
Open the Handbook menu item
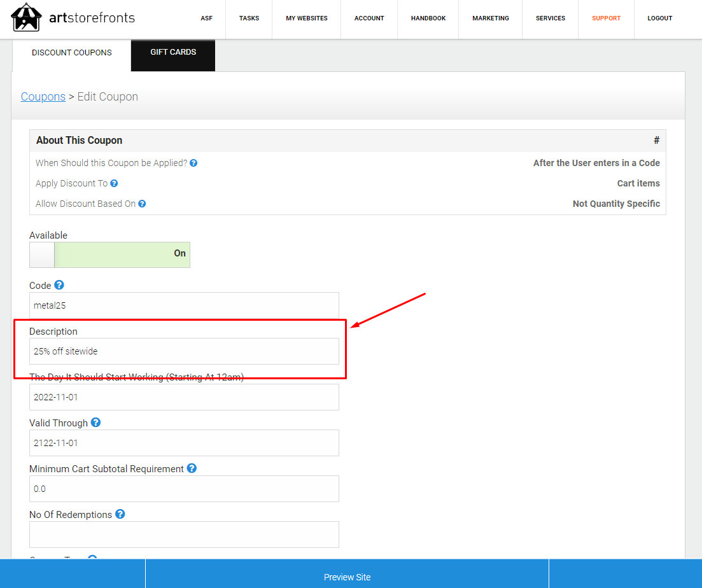point(428,18)
